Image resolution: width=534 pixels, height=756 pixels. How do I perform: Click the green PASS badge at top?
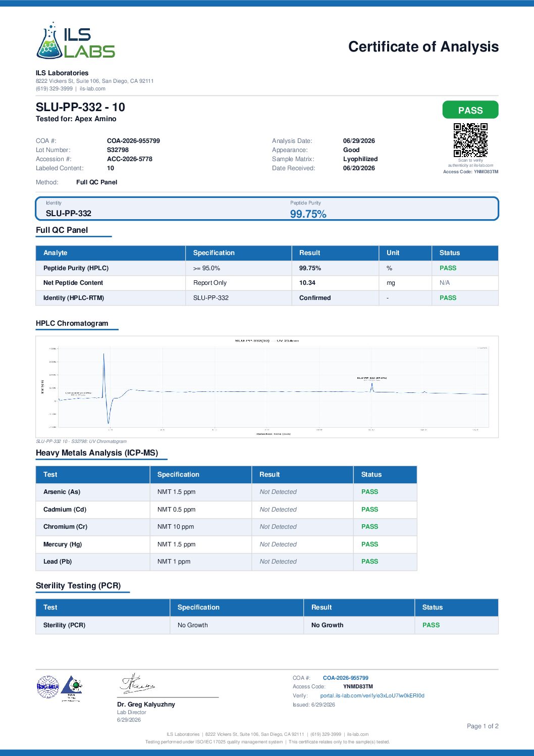pyautogui.click(x=470, y=110)
